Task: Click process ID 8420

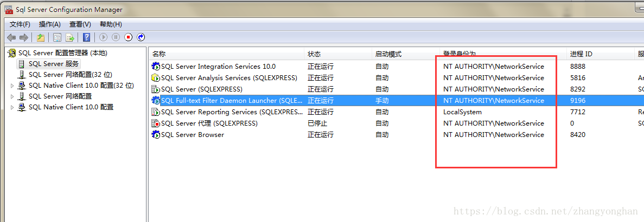Action: click(577, 135)
